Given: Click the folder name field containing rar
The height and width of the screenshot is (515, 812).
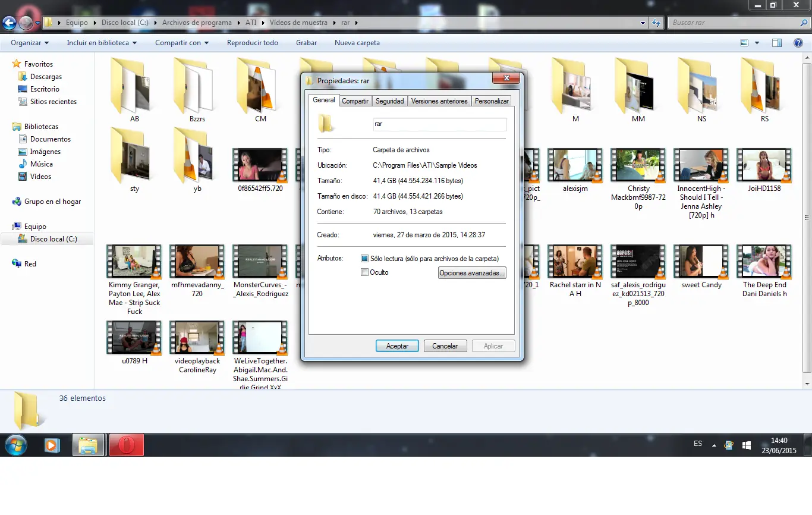Looking at the screenshot, I should (439, 124).
